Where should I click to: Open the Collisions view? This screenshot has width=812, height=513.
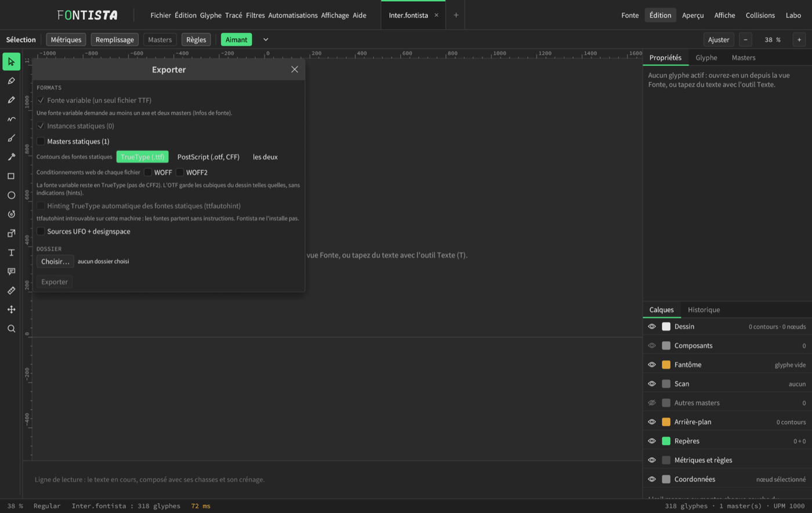[x=760, y=15]
